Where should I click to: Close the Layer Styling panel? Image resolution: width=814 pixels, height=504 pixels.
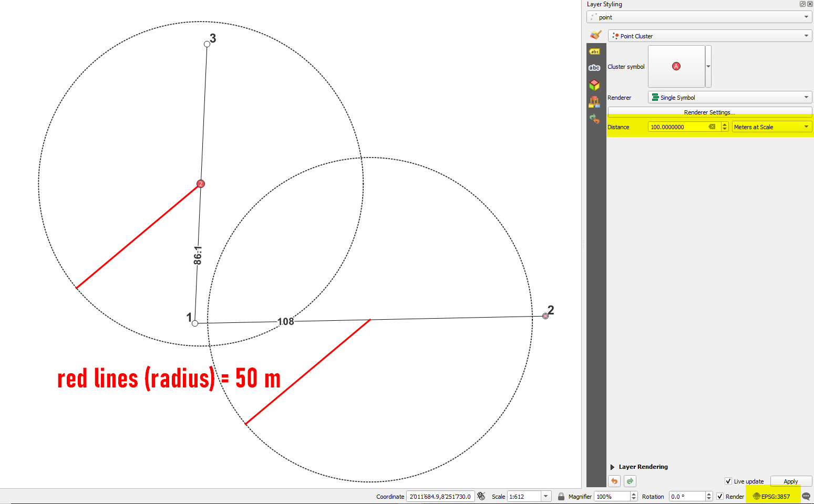pos(810,4)
